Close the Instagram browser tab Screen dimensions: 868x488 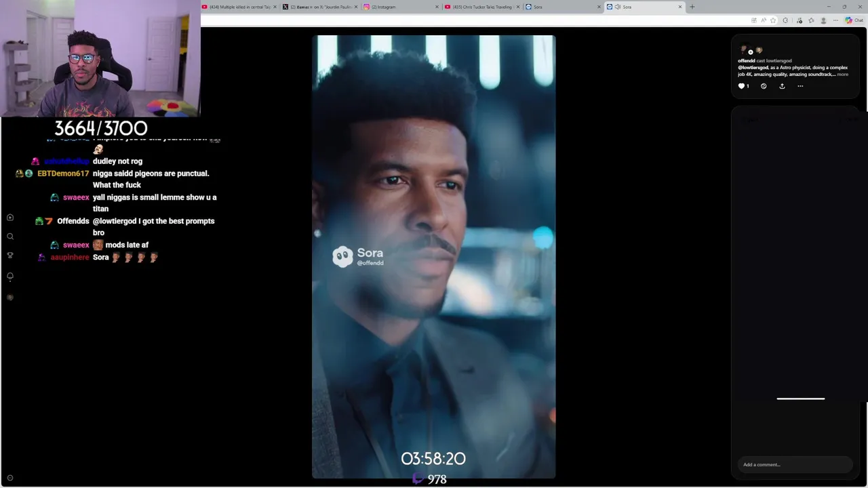point(437,7)
